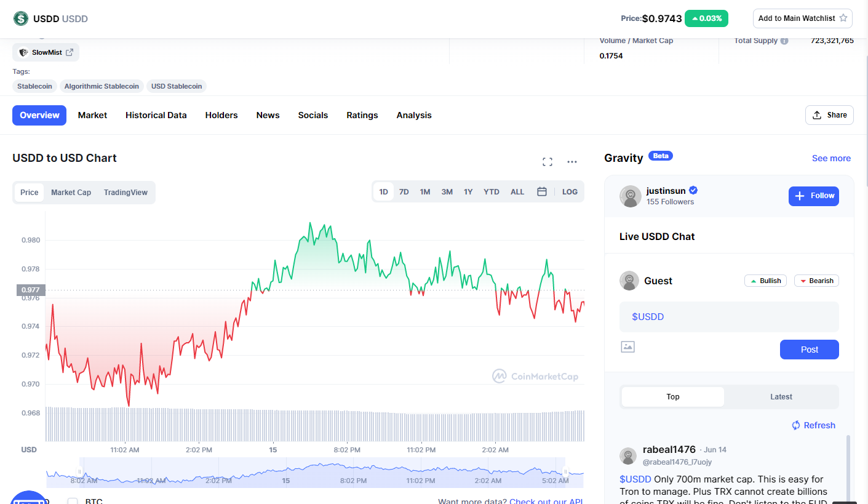
Task: Open the chart three-dots more menu
Action: pyautogui.click(x=572, y=162)
